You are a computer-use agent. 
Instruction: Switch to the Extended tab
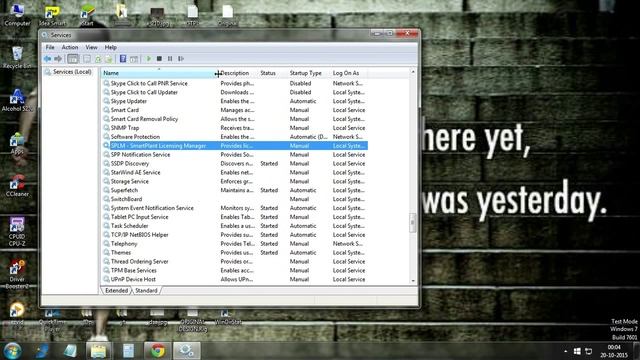coord(116,291)
